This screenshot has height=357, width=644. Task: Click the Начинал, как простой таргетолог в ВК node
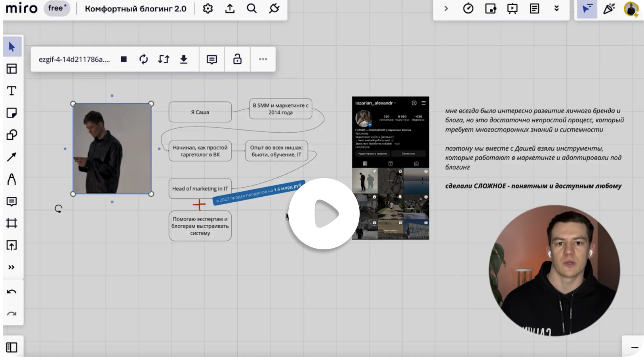[x=200, y=151]
